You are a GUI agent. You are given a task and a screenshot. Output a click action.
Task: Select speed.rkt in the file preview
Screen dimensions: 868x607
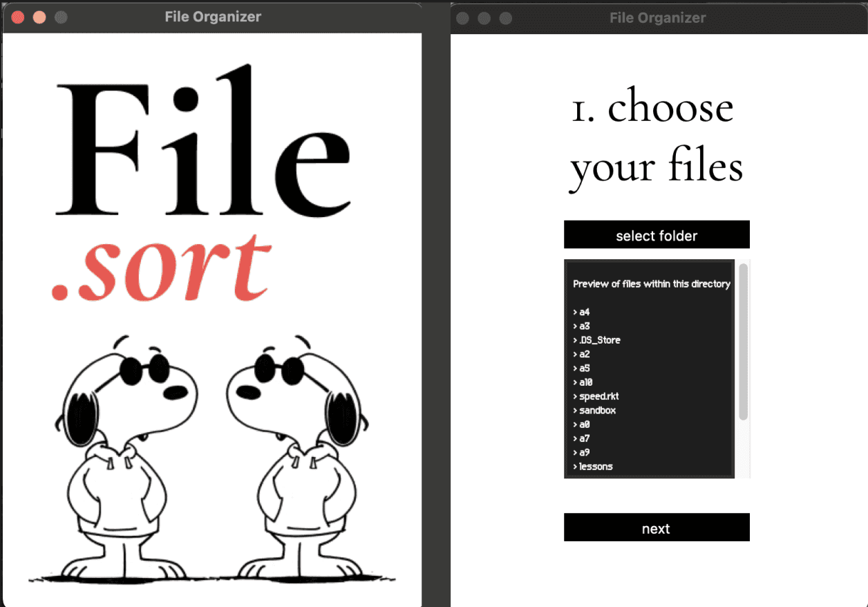click(597, 396)
